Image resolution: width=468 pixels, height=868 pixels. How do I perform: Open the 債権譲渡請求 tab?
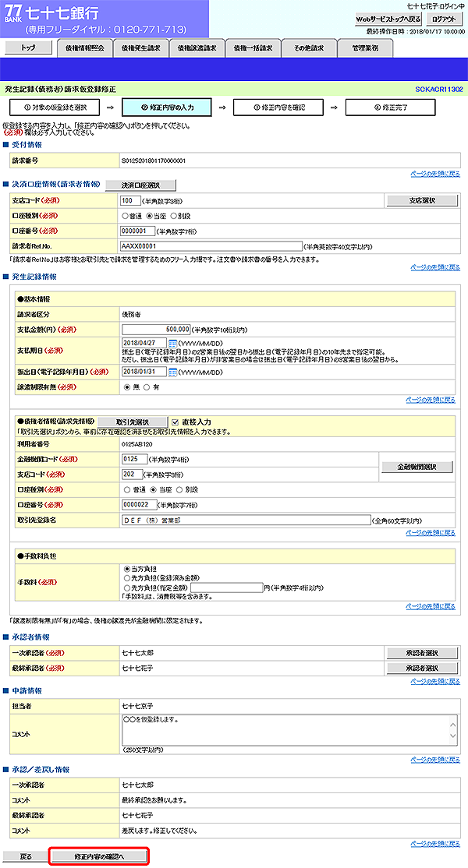click(x=197, y=49)
